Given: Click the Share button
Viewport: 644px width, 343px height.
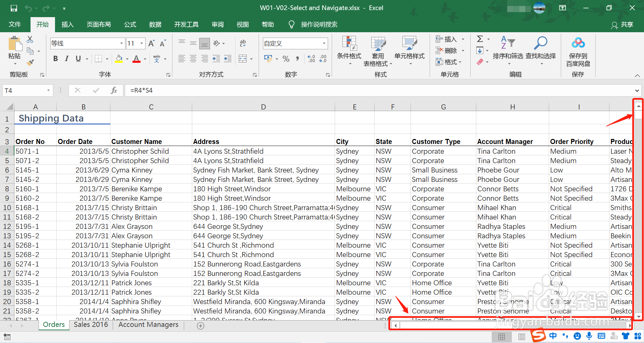Looking at the screenshot, I should [623, 25].
